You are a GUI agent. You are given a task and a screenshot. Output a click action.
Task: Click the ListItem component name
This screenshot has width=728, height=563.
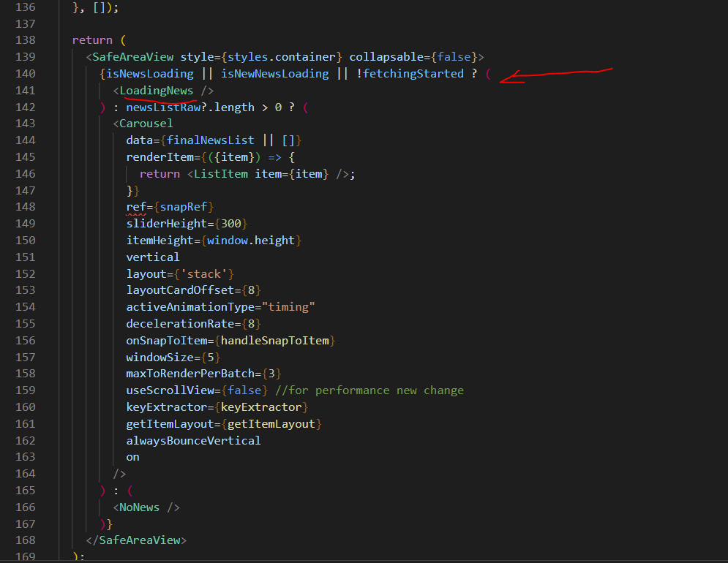tap(220, 173)
